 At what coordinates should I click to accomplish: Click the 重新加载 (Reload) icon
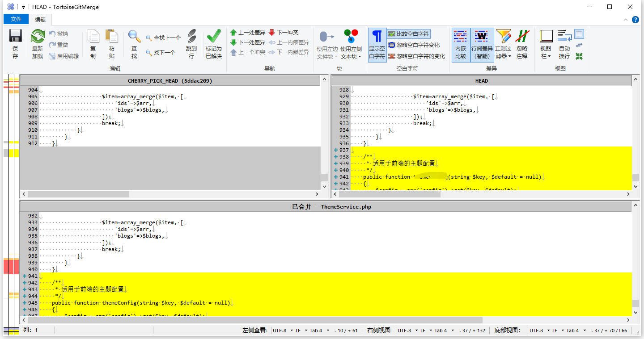[38, 44]
